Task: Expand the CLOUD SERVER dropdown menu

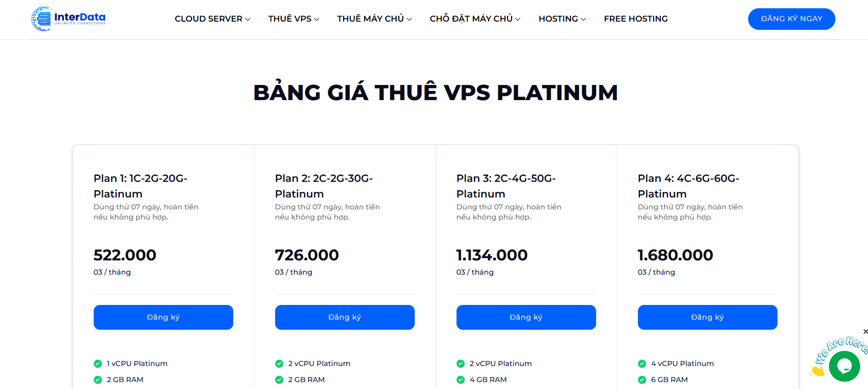Action: 212,19
